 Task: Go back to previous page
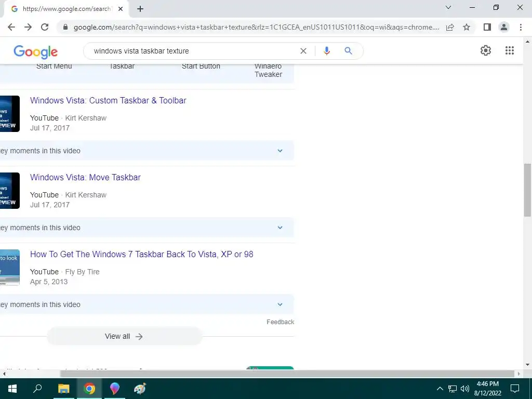tap(11, 27)
